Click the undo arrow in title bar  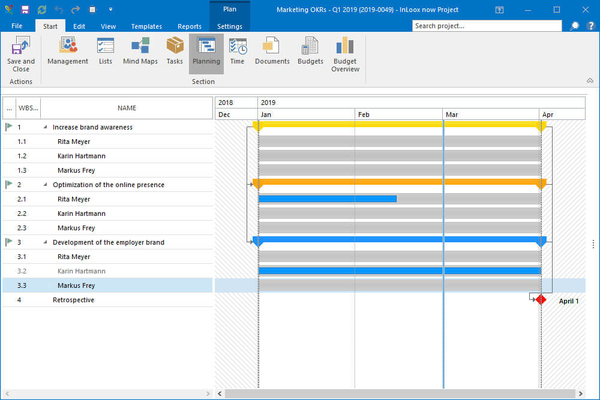(x=59, y=10)
